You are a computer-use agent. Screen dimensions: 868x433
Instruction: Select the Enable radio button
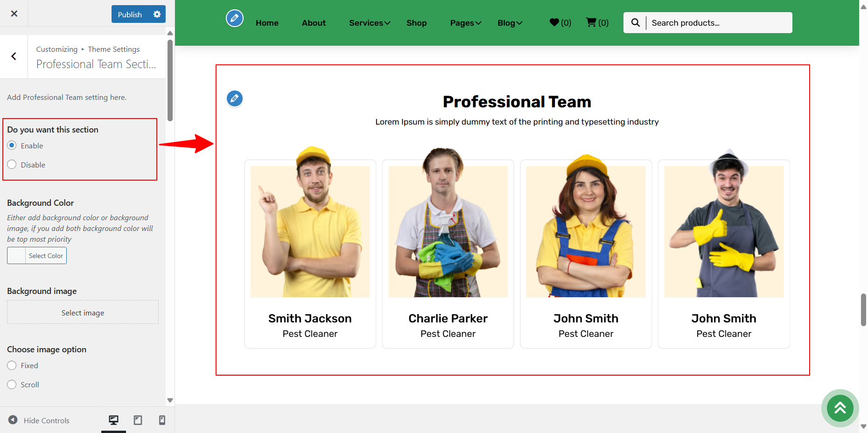pyautogui.click(x=12, y=146)
